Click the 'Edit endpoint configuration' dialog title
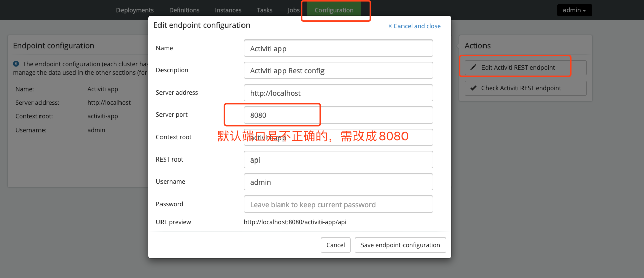This screenshot has width=644, height=278. pos(202,25)
